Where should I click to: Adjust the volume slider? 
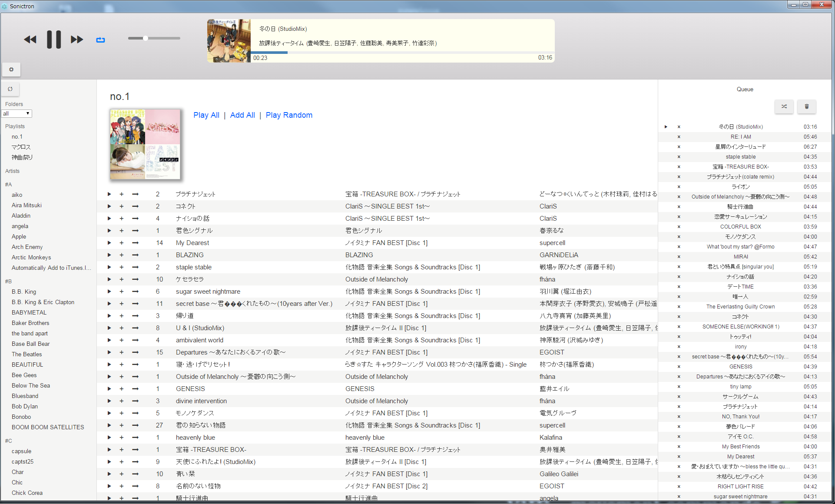(x=146, y=38)
